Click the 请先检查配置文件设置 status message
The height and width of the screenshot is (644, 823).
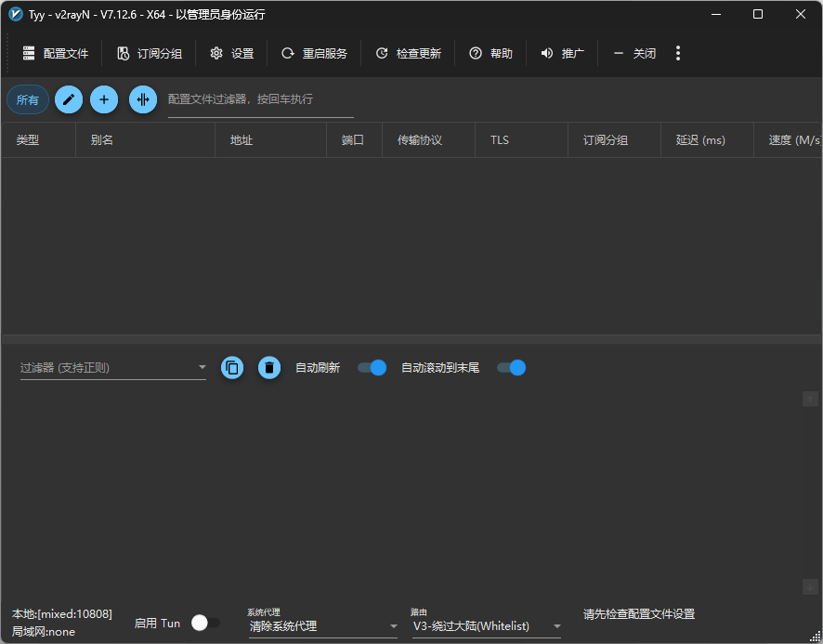(639, 614)
